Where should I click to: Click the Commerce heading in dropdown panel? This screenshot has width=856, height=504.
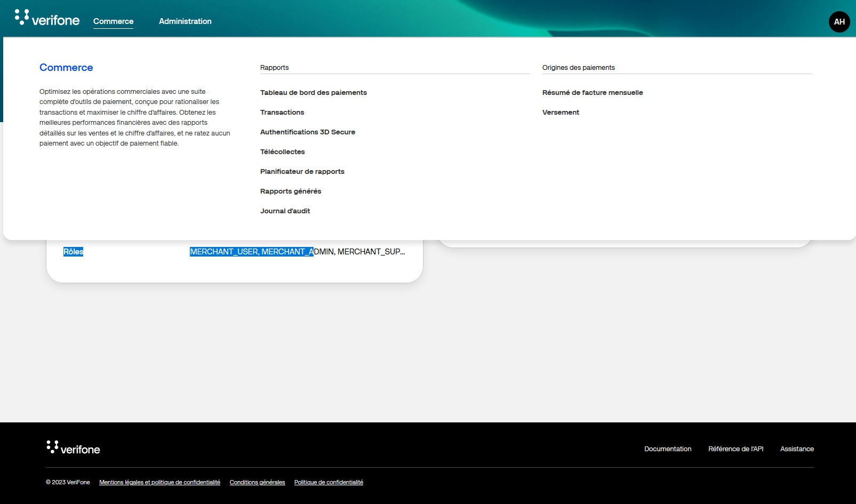coord(66,68)
